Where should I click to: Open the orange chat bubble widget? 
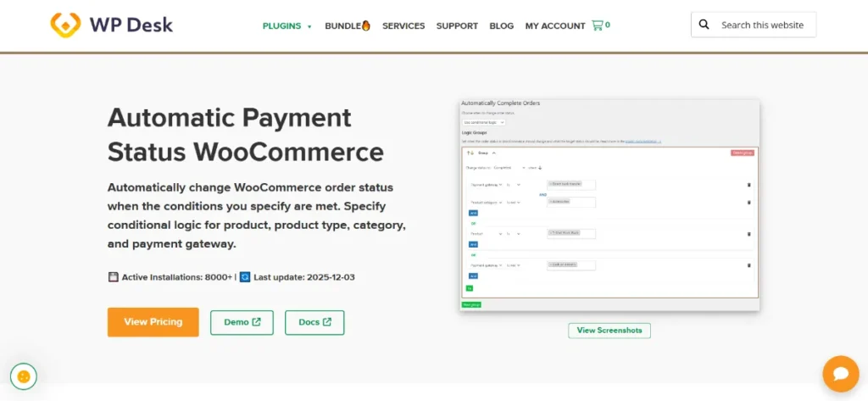coord(840,374)
